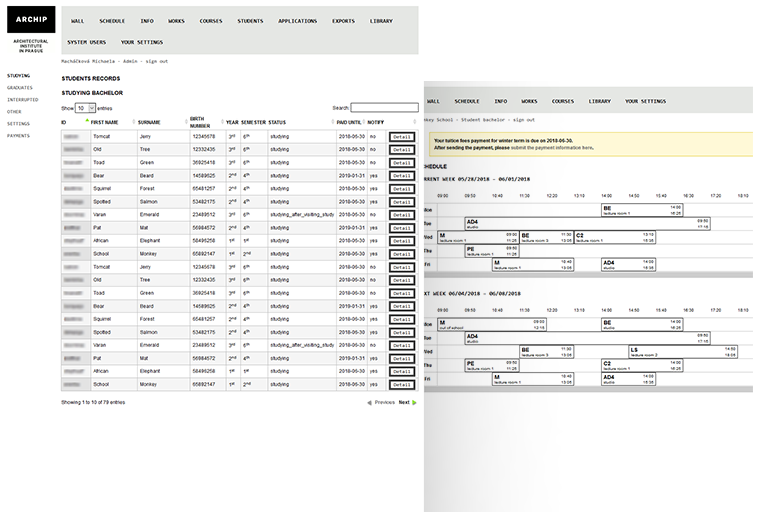Open the Students menu in admin navigation
This screenshot has height=512, width=758.
(x=250, y=20)
